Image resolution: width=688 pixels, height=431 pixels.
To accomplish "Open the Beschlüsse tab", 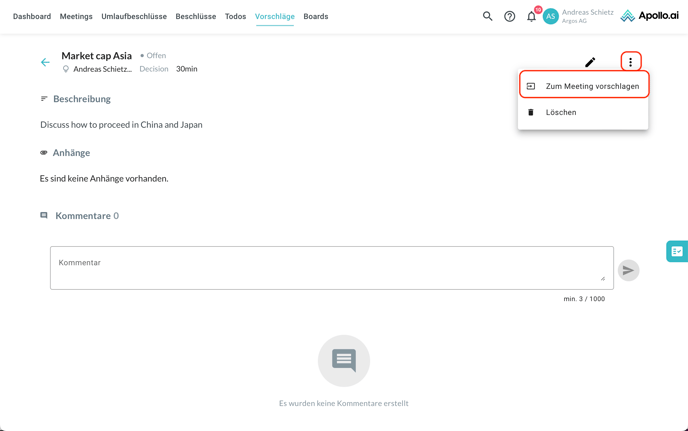I will pos(196,16).
